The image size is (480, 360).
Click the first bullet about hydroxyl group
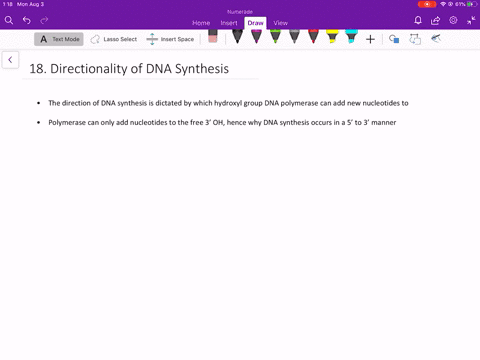[228, 103]
